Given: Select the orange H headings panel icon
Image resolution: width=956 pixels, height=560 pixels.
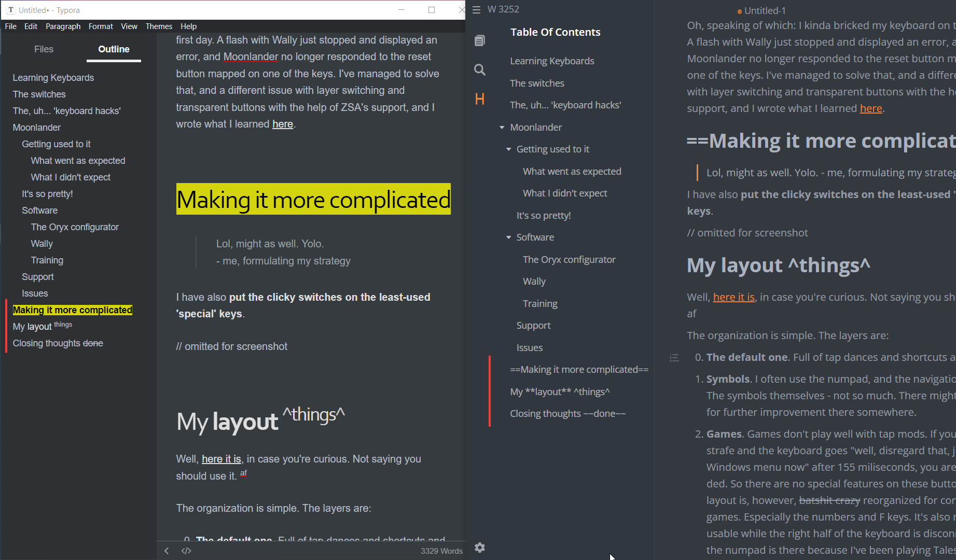Looking at the screenshot, I should (479, 99).
